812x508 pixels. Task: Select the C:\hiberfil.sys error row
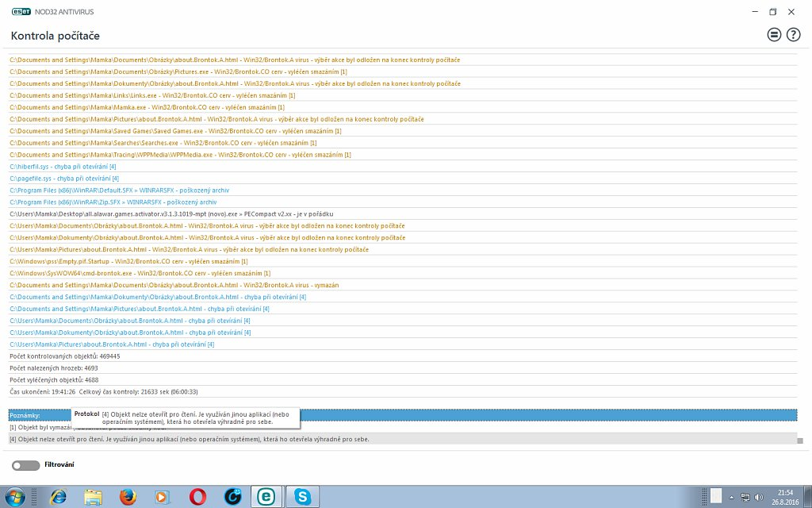pyautogui.click(x=403, y=167)
